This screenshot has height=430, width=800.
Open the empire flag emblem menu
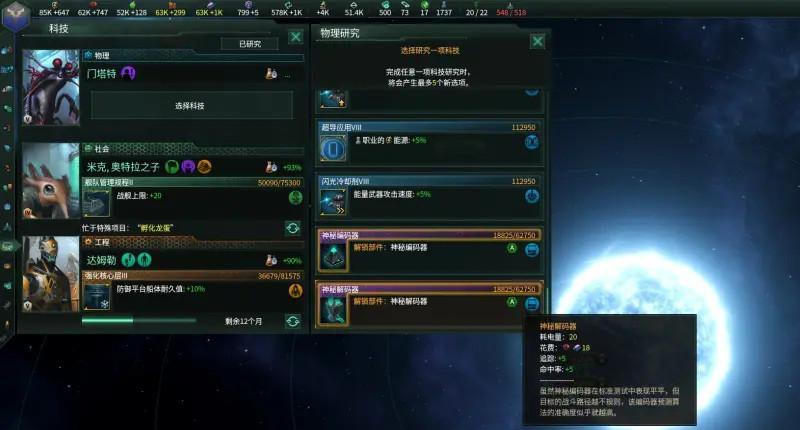coord(15,14)
